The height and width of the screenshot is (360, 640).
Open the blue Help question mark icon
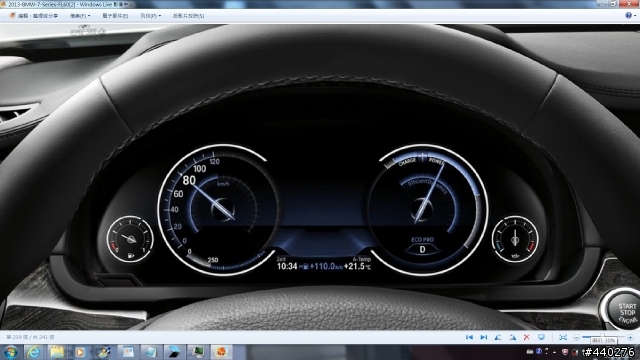point(629,15)
